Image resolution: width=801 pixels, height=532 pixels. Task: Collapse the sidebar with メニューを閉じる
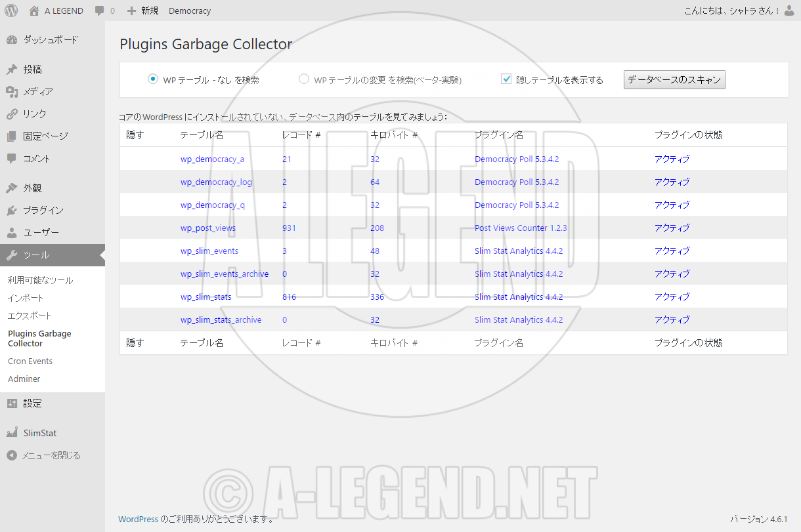pyautogui.click(x=43, y=455)
